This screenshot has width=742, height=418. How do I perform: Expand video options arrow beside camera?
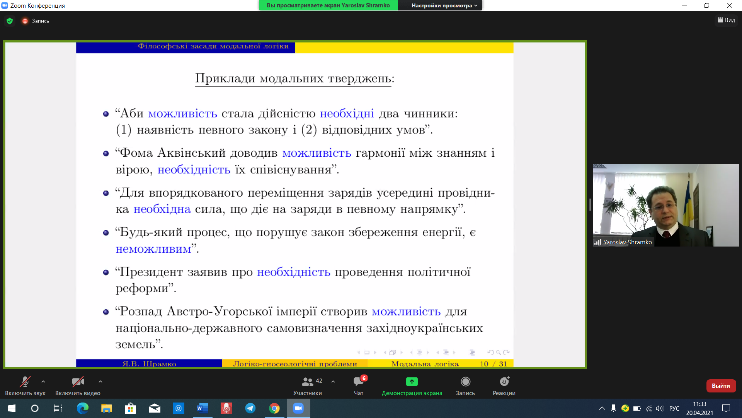coord(104,380)
